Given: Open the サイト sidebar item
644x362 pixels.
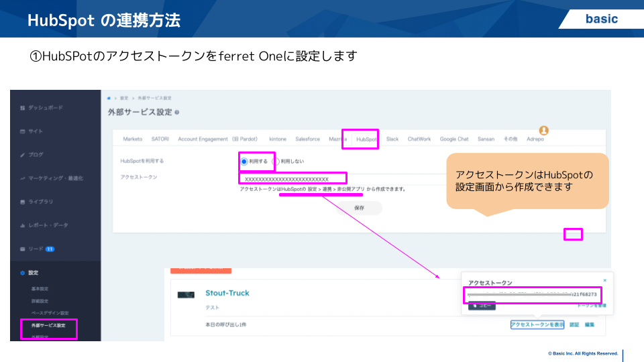Looking at the screenshot, I should click(32, 131).
